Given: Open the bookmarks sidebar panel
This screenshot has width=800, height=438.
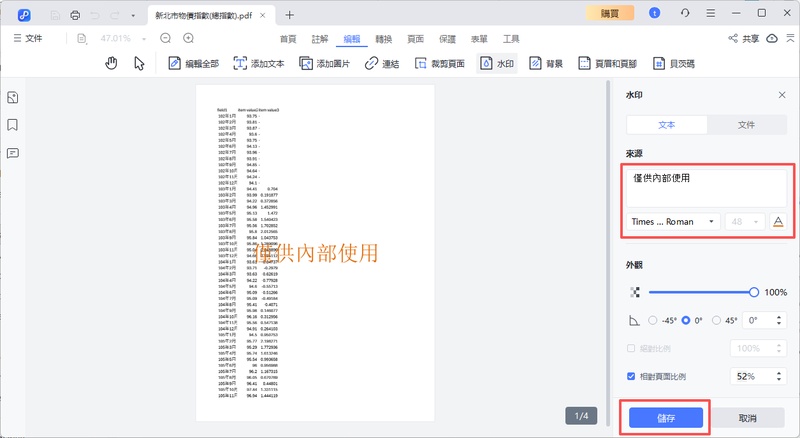Looking at the screenshot, I should [x=13, y=125].
